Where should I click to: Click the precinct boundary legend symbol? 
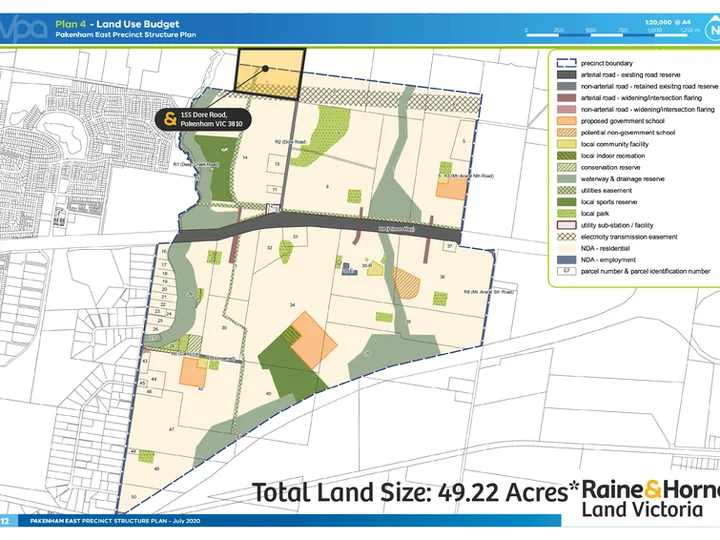[x=566, y=63]
